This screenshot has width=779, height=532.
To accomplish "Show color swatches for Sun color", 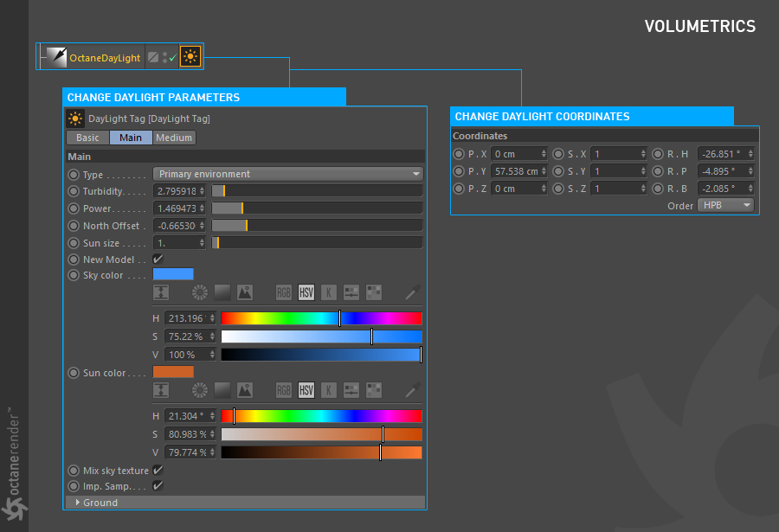I will click(x=374, y=390).
